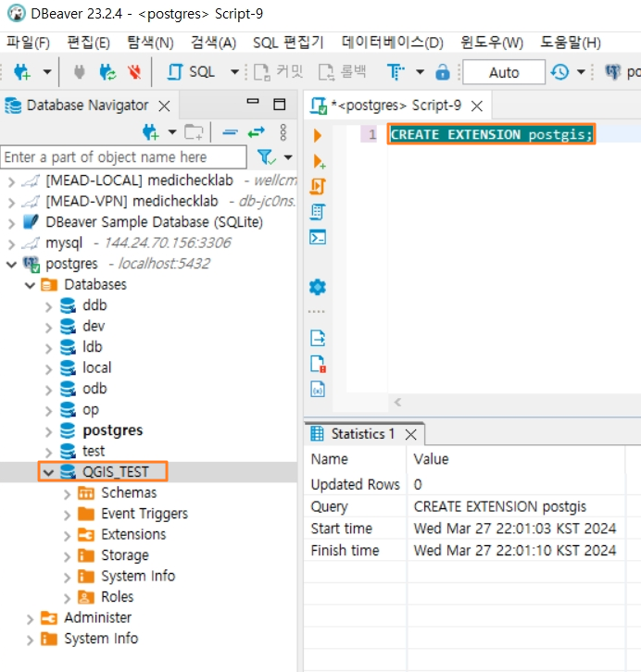Click the navigator new folder icon

(194, 132)
